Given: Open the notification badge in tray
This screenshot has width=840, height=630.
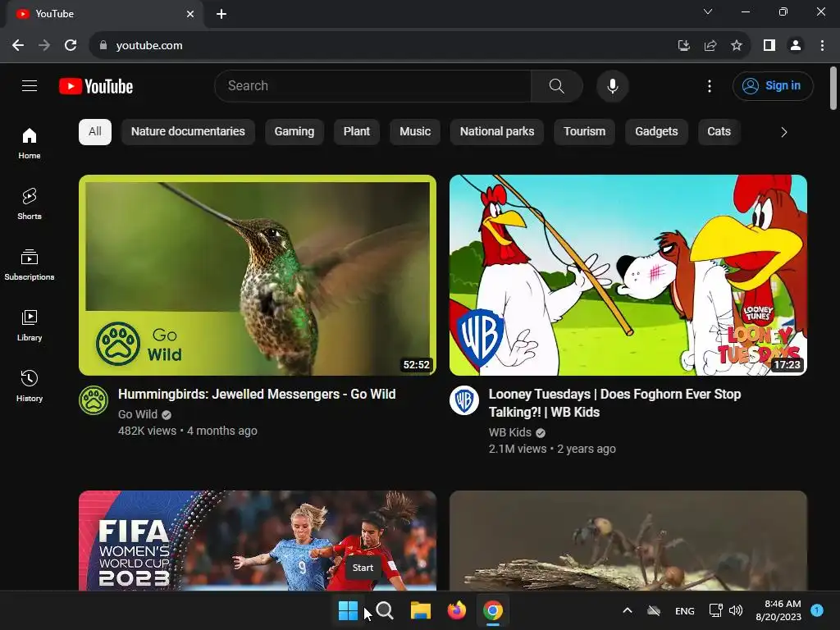Looking at the screenshot, I should [x=817, y=609].
